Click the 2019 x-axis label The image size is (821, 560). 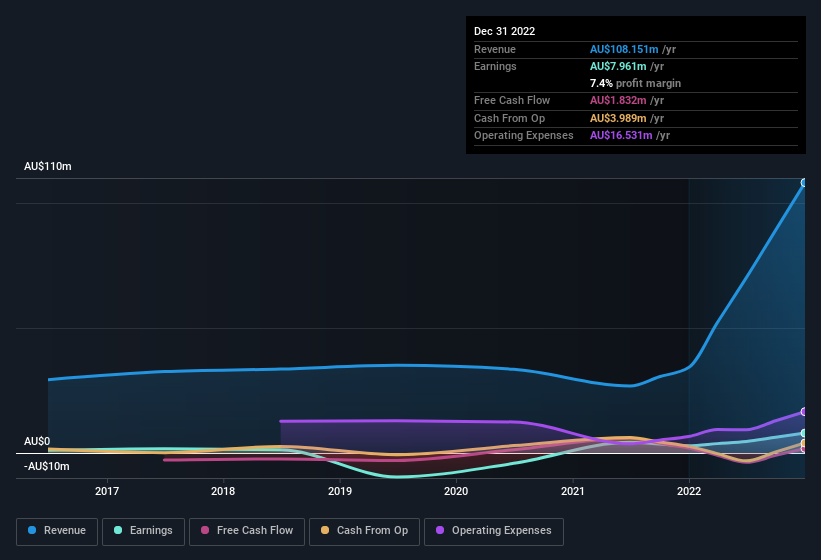click(340, 491)
